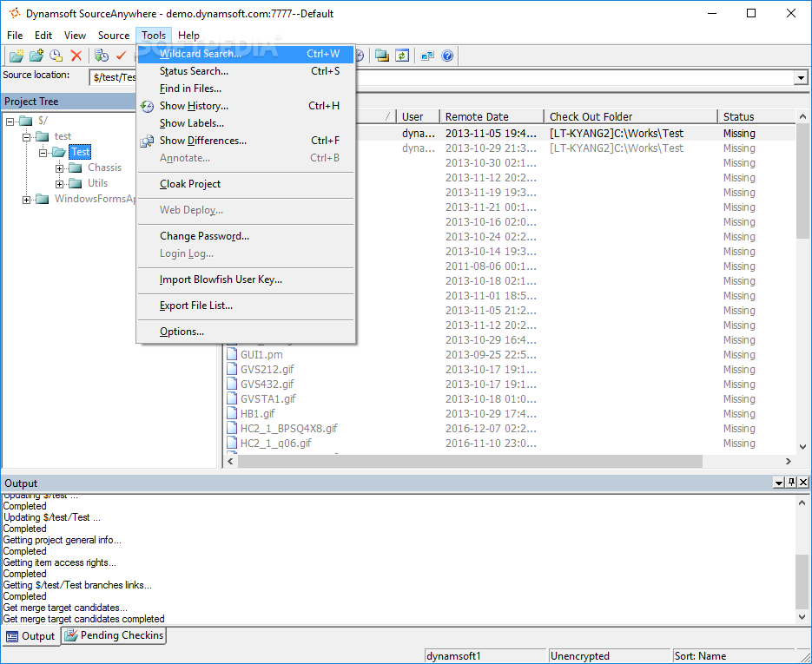Viewport: 812px width, 664px height.
Task: Sort by the User column header
Action: (x=419, y=116)
